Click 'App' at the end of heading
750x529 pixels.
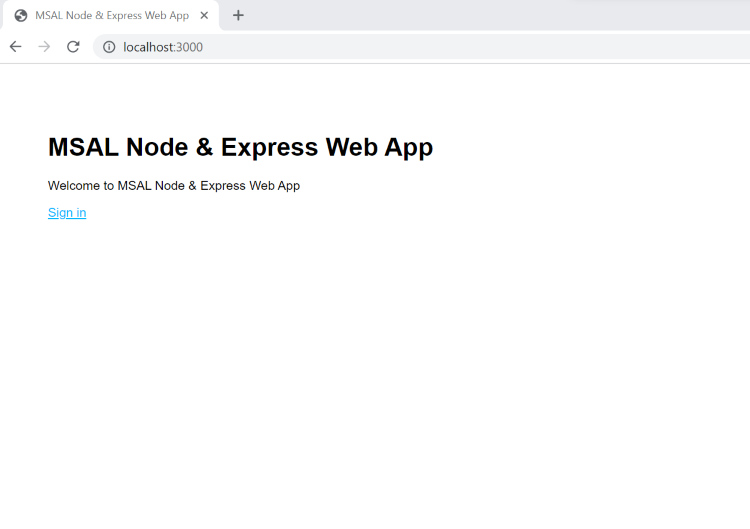coord(409,147)
